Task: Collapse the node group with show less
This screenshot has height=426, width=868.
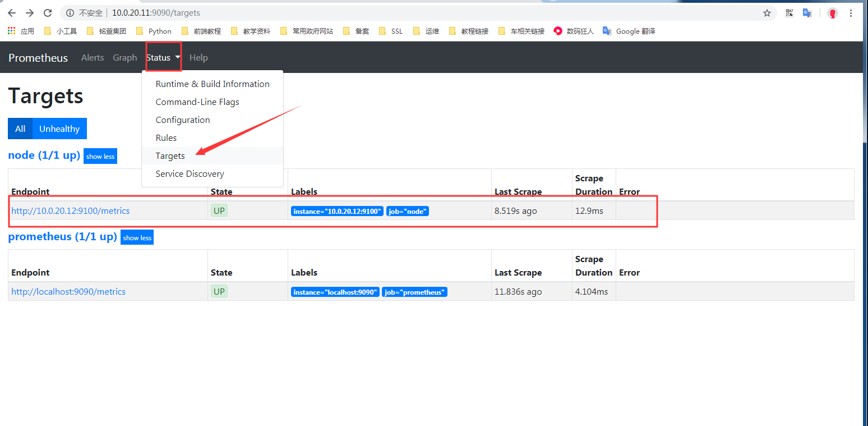Action: [100, 157]
